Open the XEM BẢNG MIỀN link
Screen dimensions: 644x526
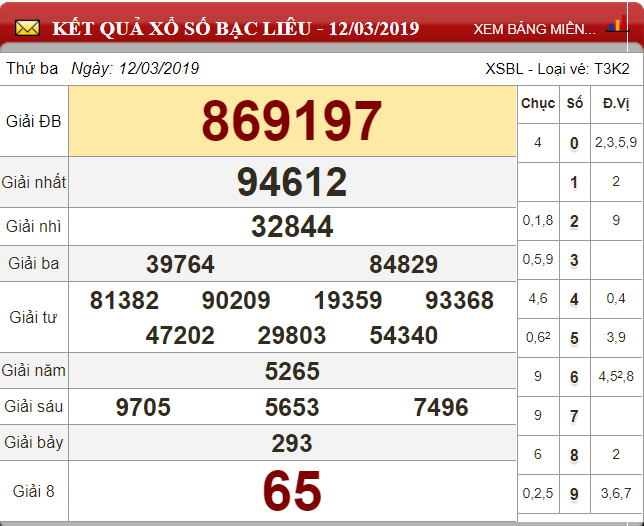point(534,29)
